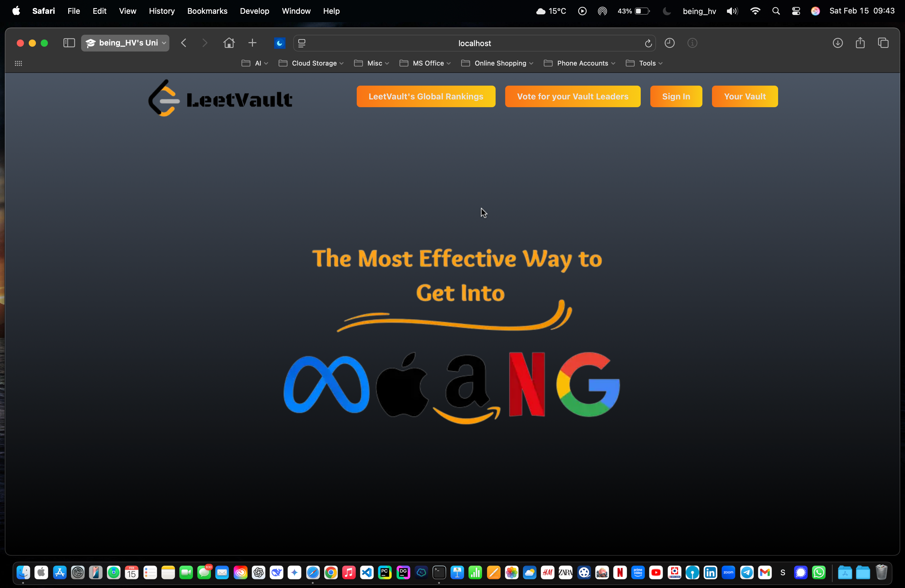Click Vote for your Vault Leaders
This screenshot has width=905, height=588.
(x=572, y=96)
